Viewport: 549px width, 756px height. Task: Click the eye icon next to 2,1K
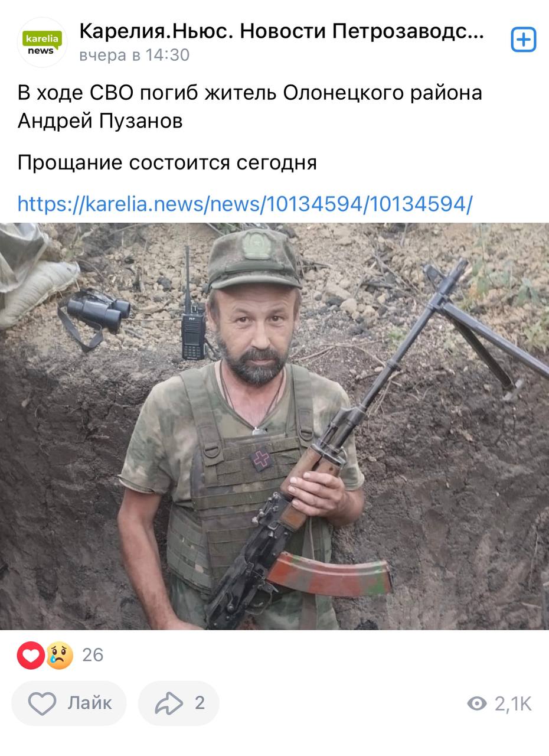(477, 703)
